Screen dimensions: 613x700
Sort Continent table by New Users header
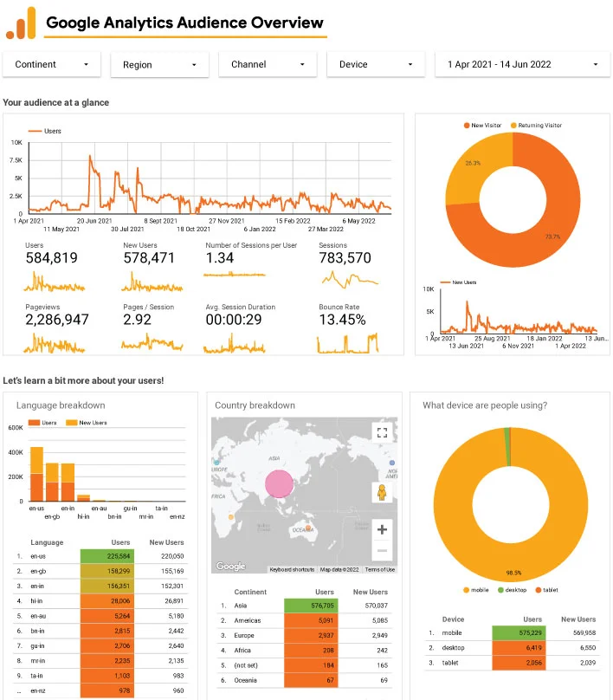click(x=371, y=593)
